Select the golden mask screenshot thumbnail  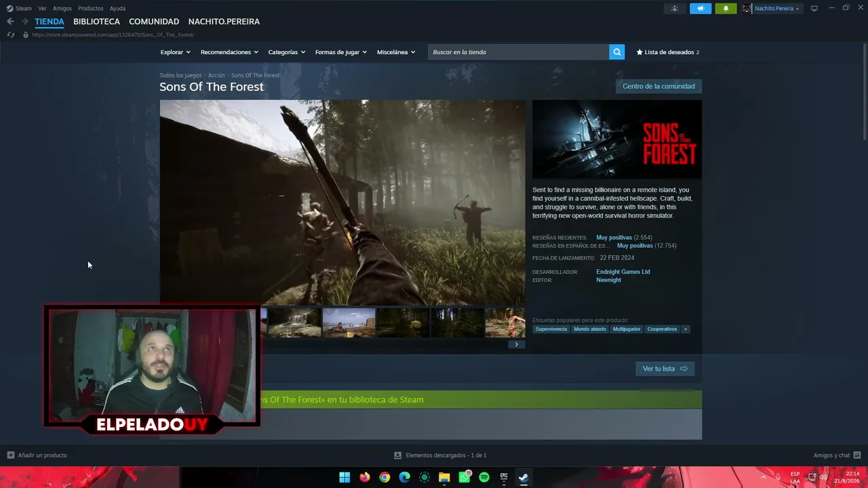[403, 323]
